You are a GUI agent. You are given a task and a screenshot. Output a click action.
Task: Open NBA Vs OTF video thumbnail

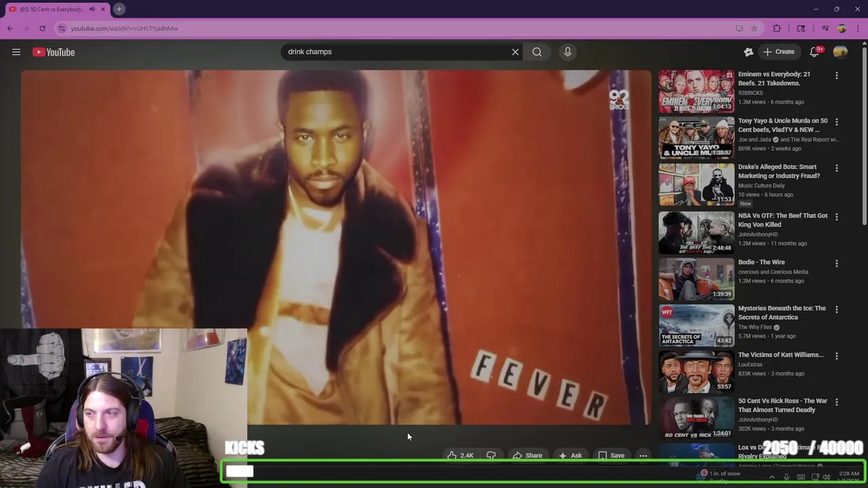696,232
